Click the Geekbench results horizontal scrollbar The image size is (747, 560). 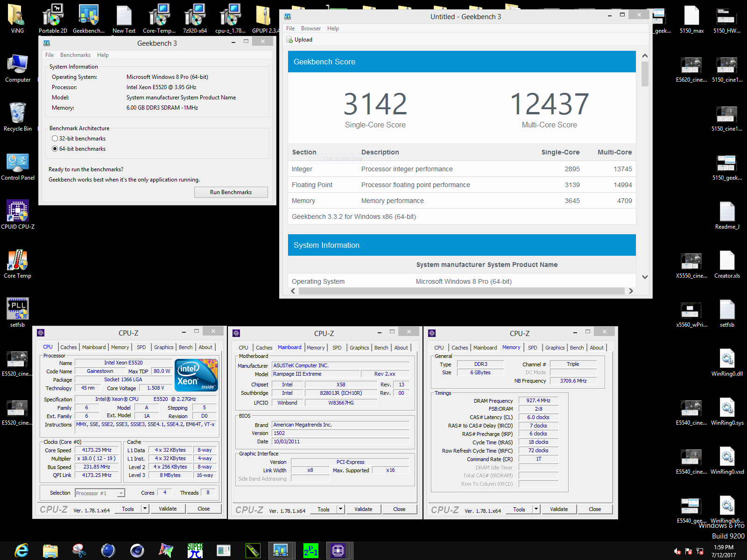(x=462, y=291)
